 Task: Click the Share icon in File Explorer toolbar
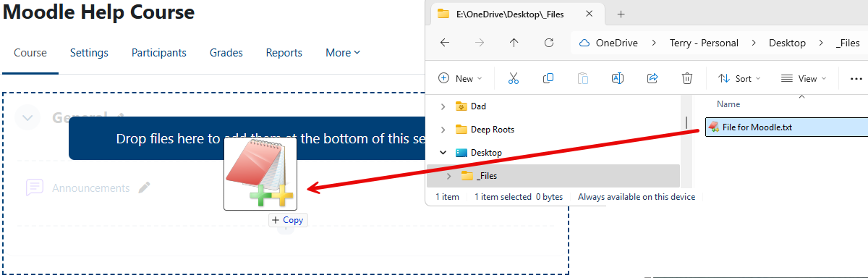[652, 78]
